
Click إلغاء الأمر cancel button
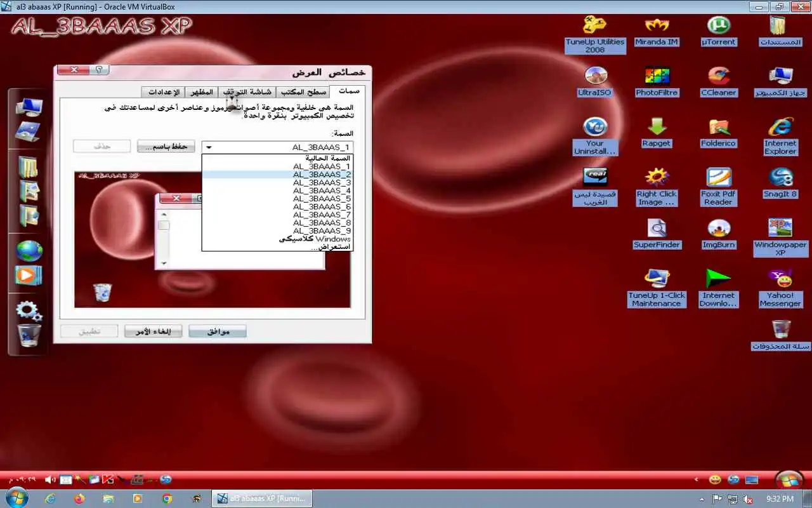(153, 331)
